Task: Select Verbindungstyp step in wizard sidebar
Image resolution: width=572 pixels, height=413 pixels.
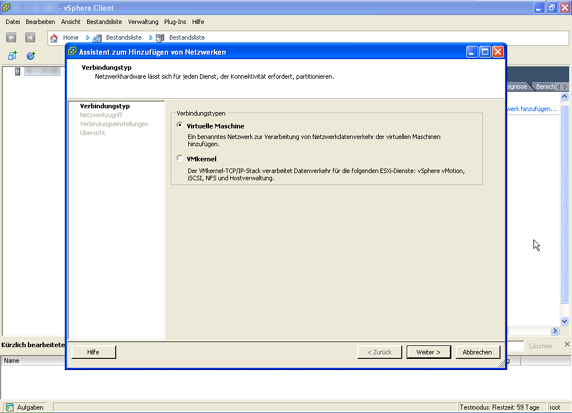Action: (105, 106)
